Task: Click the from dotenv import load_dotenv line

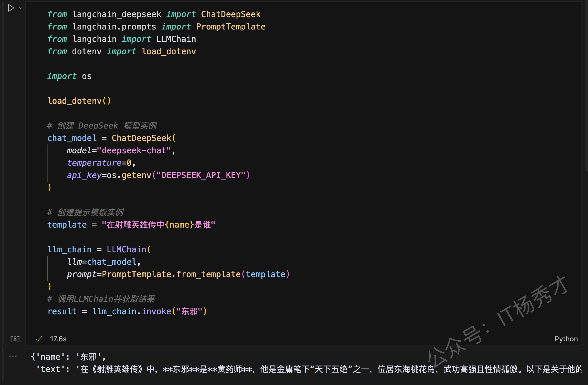Action: [122, 51]
